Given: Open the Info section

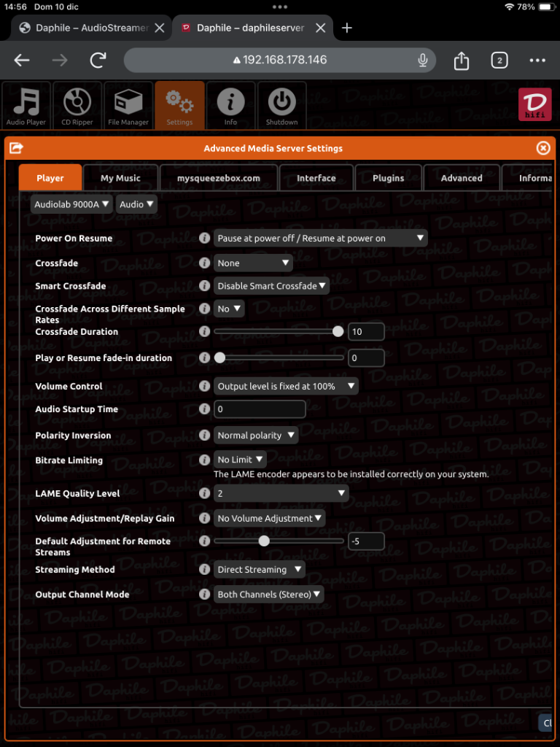Looking at the screenshot, I should click(230, 105).
